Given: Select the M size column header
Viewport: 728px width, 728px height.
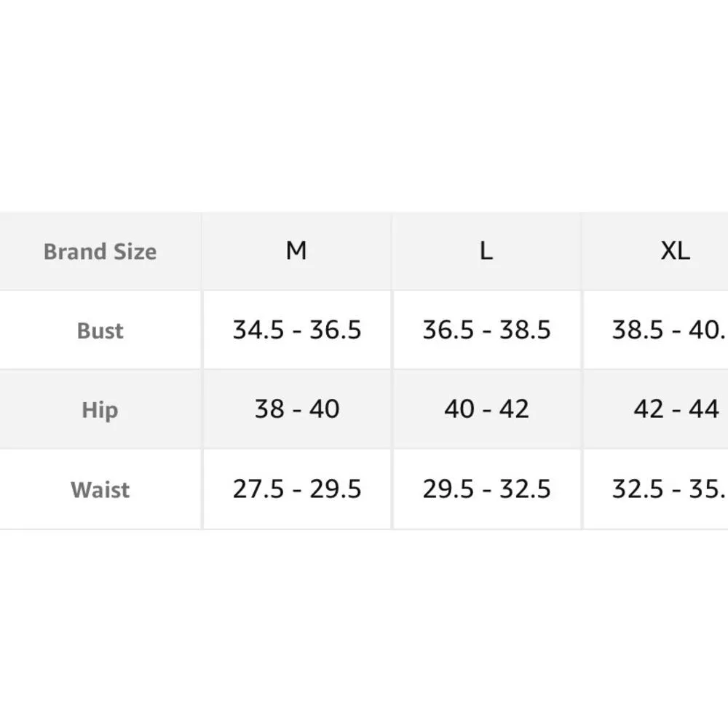Looking at the screenshot, I should pyautogui.click(x=296, y=251).
